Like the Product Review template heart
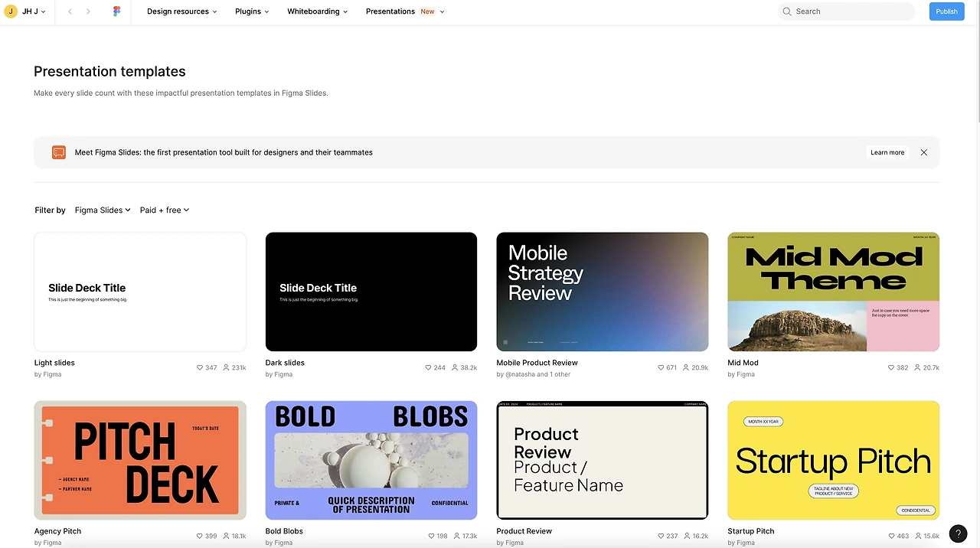 pos(661,536)
